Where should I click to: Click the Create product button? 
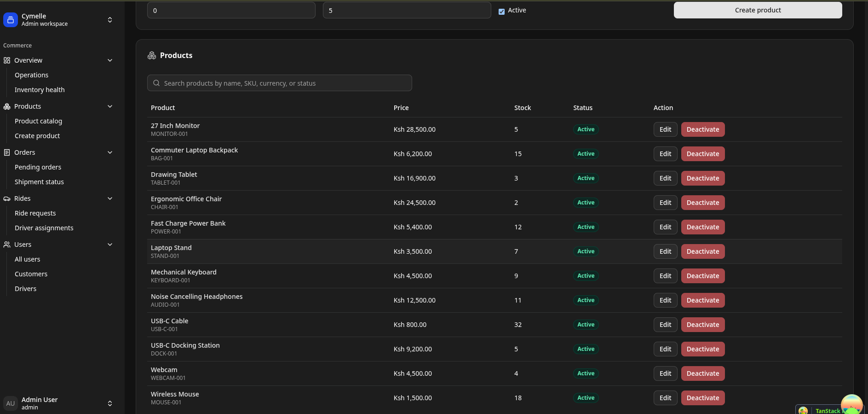(758, 10)
